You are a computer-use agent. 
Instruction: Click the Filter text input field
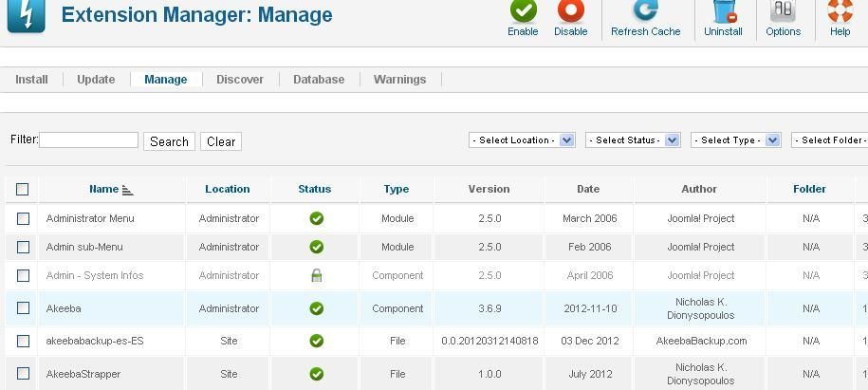[x=88, y=139]
